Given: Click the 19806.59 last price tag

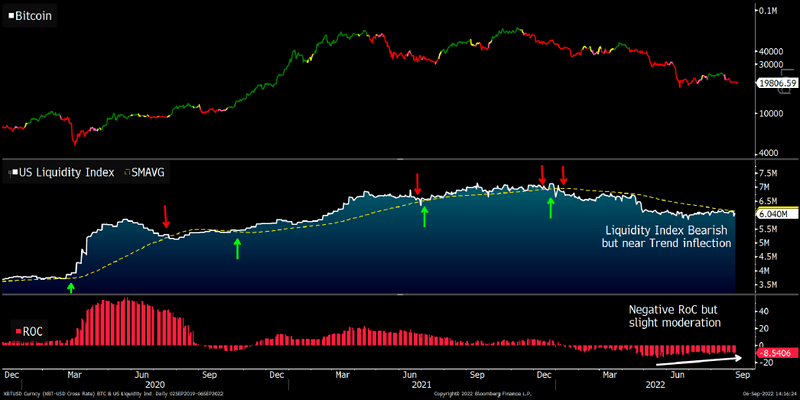Looking at the screenshot, I should pyautogui.click(x=778, y=83).
